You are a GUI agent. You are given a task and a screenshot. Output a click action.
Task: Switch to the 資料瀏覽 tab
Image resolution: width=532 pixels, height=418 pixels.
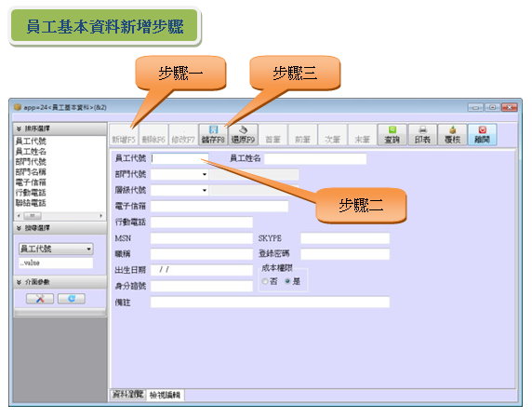click(127, 395)
